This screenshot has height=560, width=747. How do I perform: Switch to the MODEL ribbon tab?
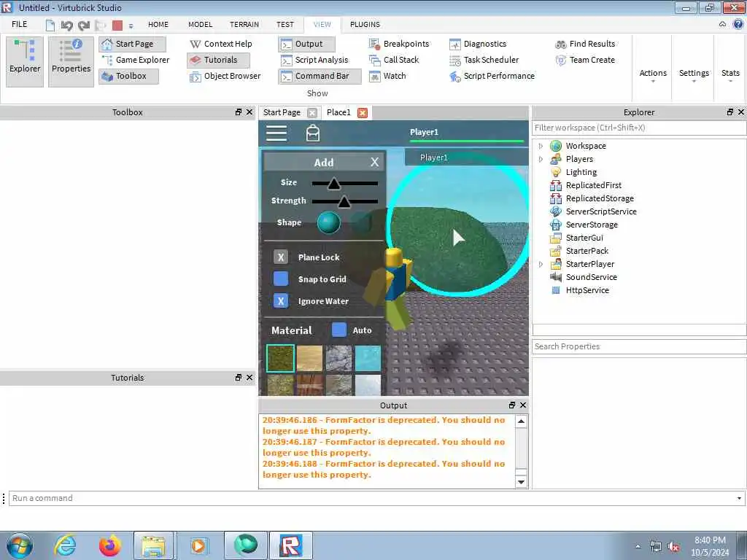tap(200, 24)
